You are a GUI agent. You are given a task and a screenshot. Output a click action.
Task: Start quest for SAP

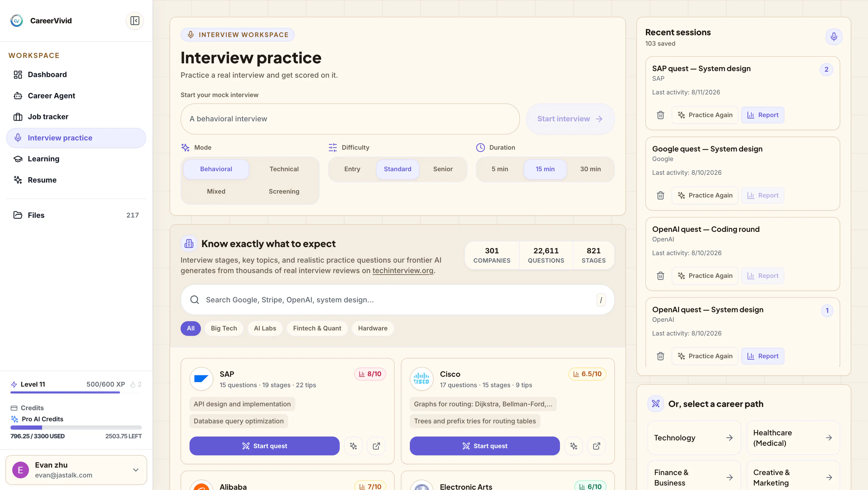(x=264, y=446)
